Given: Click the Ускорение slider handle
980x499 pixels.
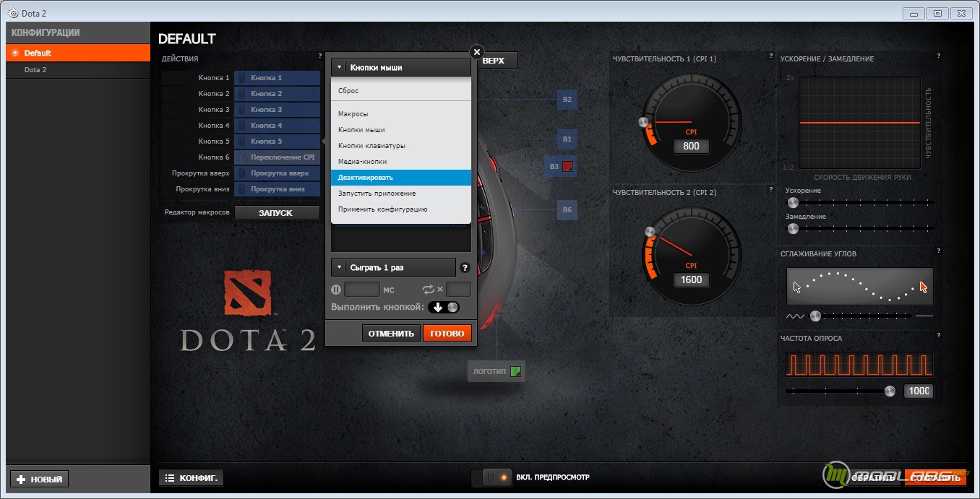Looking at the screenshot, I should (x=793, y=203).
